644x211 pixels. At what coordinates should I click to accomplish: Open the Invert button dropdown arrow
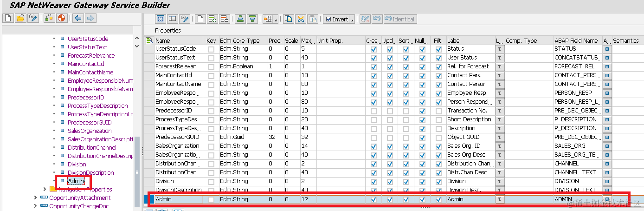352,20
